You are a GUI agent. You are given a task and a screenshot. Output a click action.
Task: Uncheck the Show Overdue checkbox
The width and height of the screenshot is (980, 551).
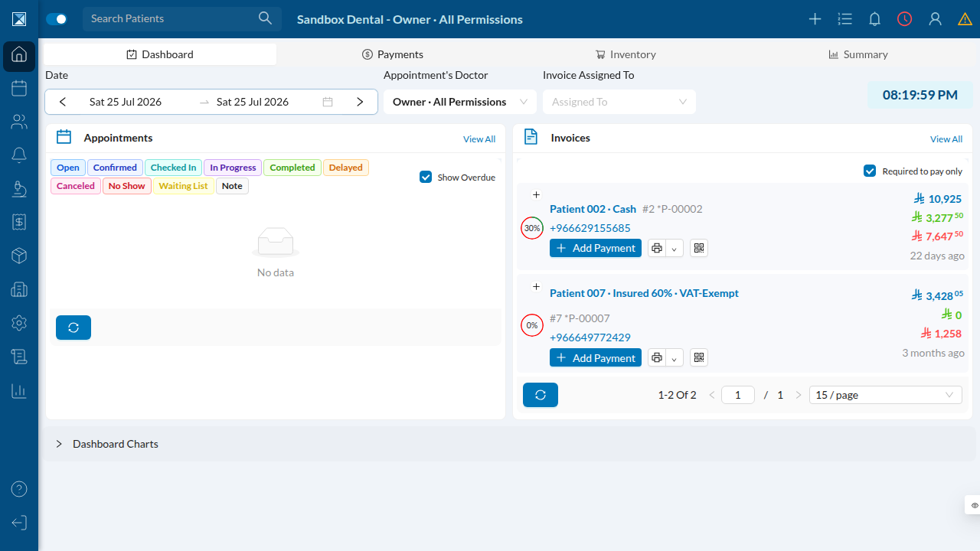(x=426, y=177)
